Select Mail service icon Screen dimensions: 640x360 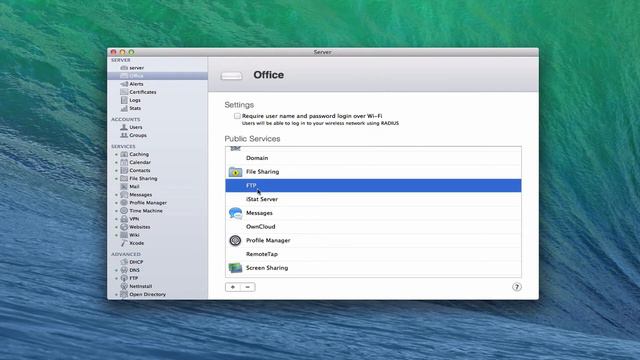pyautogui.click(x=124, y=187)
